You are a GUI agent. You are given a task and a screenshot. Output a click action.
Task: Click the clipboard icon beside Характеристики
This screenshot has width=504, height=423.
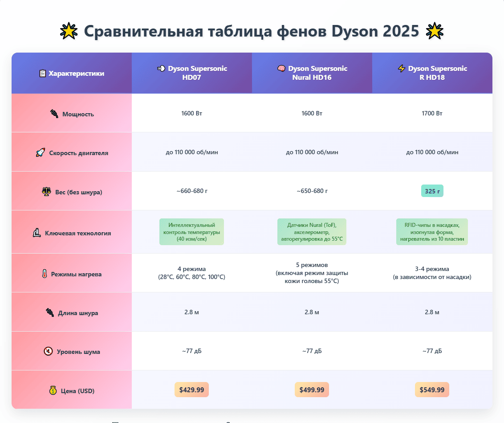pyautogui.click(x=42, y=74)
